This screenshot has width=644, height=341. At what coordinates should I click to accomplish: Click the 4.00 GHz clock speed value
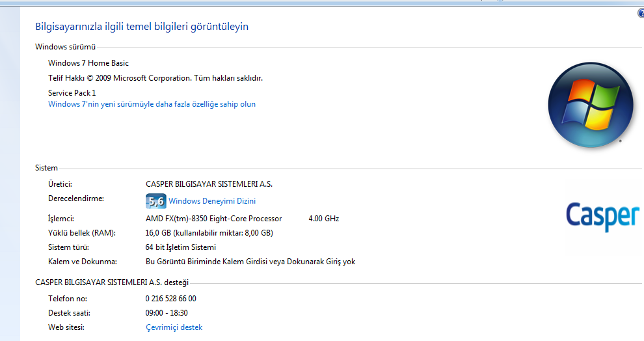[324, 219]
